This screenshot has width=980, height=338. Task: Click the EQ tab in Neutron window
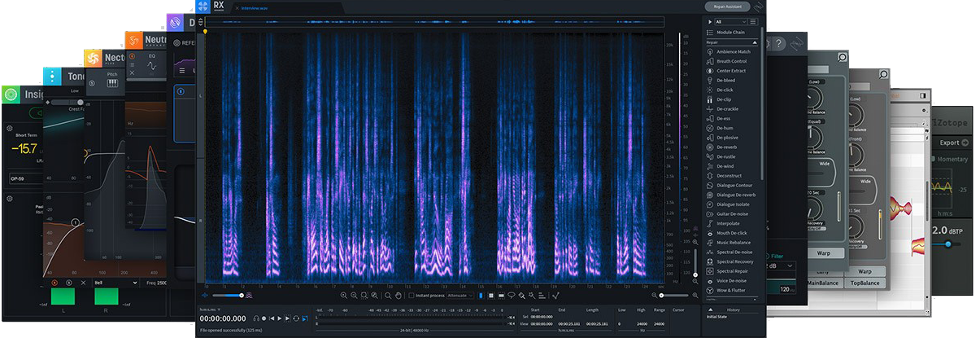point(152,63)
